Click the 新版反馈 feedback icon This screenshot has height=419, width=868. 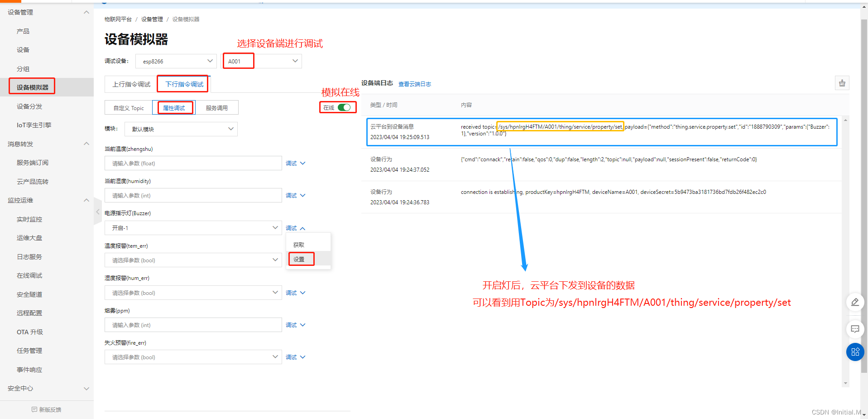(34, 409)
